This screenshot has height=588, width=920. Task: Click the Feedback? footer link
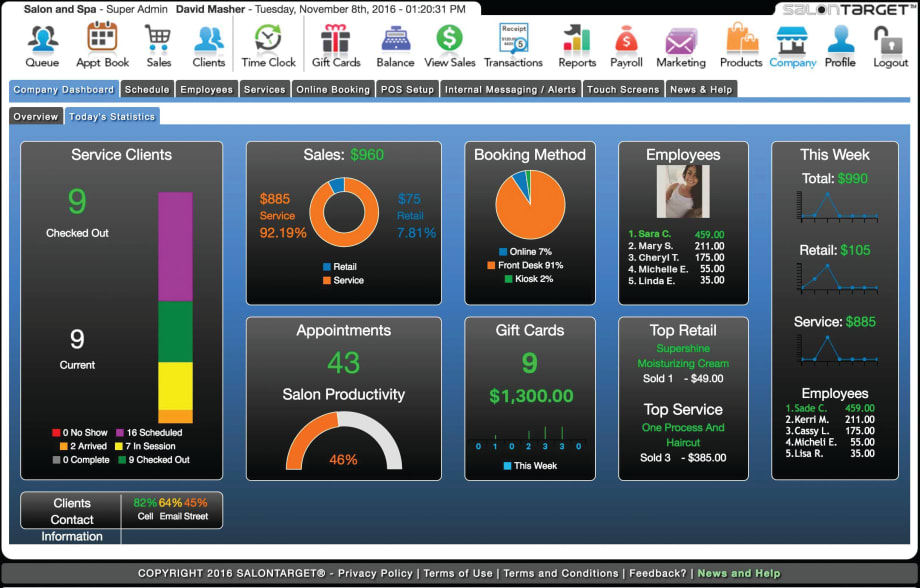(x=657, y=573)
